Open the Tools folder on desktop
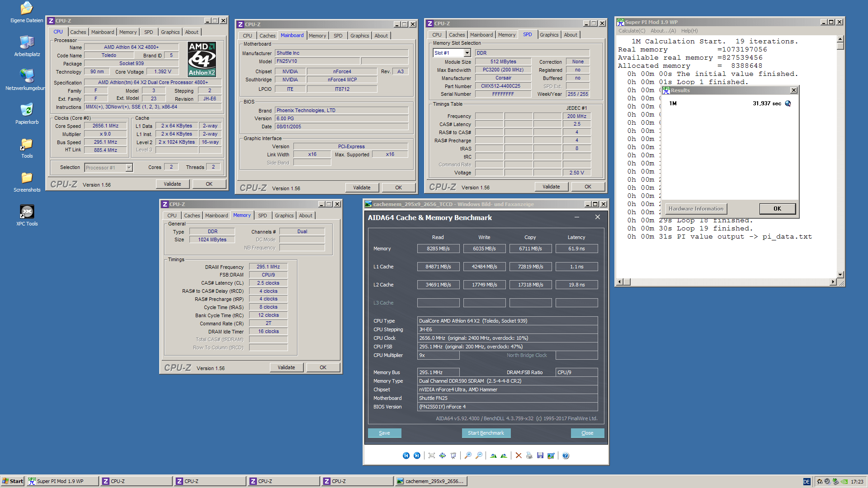Viewport: 868px width, 488px height. [27, 148]
